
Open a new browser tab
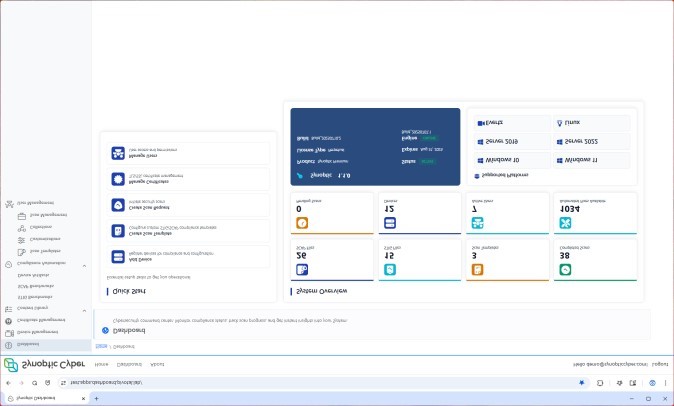96,398
